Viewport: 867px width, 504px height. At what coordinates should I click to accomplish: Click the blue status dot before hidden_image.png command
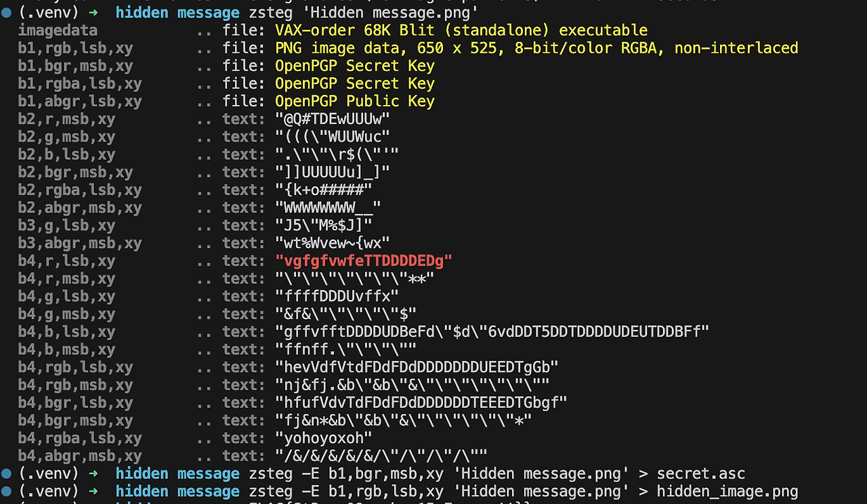click(7, 490)
